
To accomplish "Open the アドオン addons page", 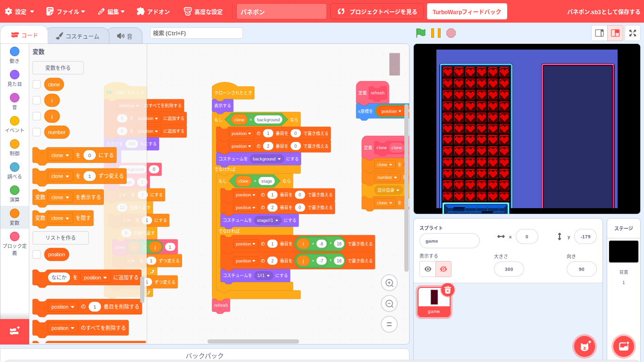I will 153,11.
